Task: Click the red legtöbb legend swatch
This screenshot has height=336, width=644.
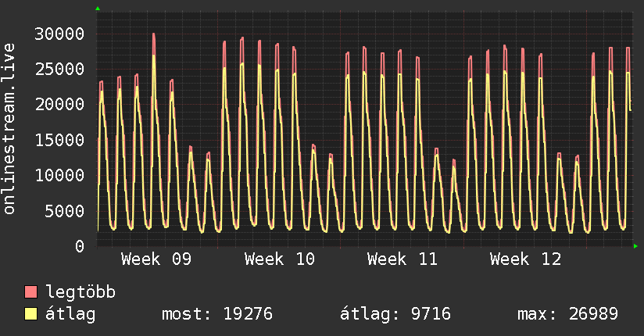Action: (x=30, y=291)
